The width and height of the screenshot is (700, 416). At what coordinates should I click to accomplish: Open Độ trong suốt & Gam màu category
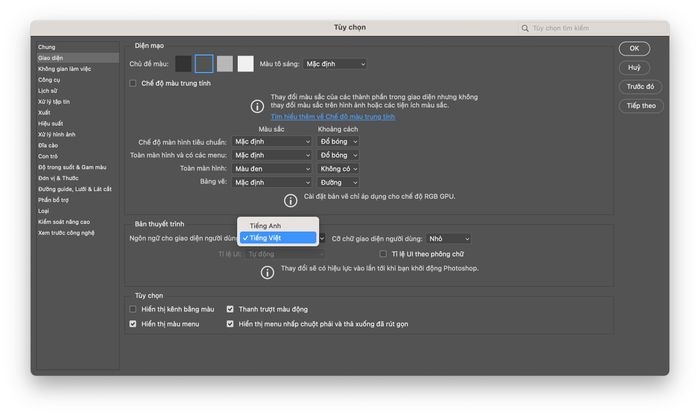point(78,167)
